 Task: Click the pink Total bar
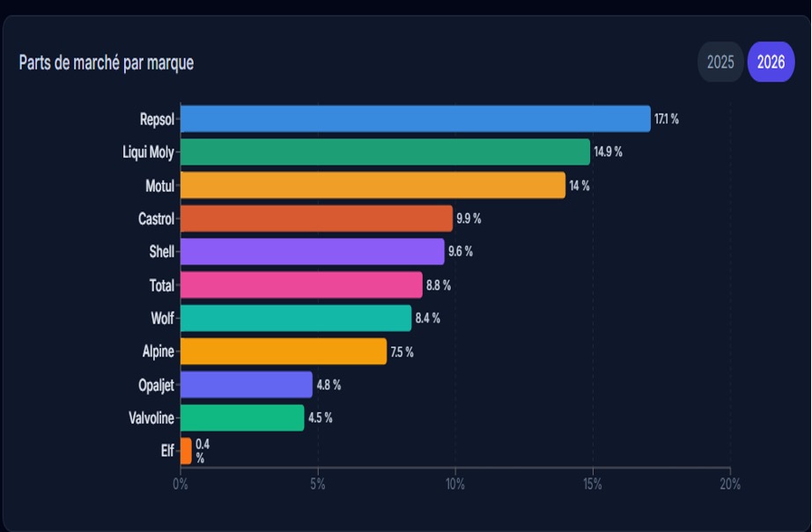301,285
